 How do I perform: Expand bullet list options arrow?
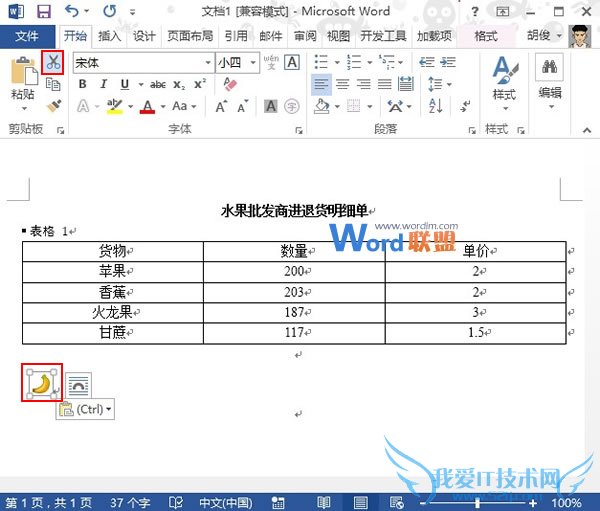pos(337,62)
